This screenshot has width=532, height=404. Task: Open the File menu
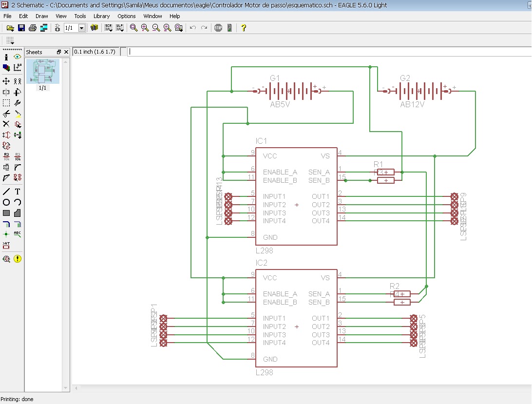click(7, 16)
